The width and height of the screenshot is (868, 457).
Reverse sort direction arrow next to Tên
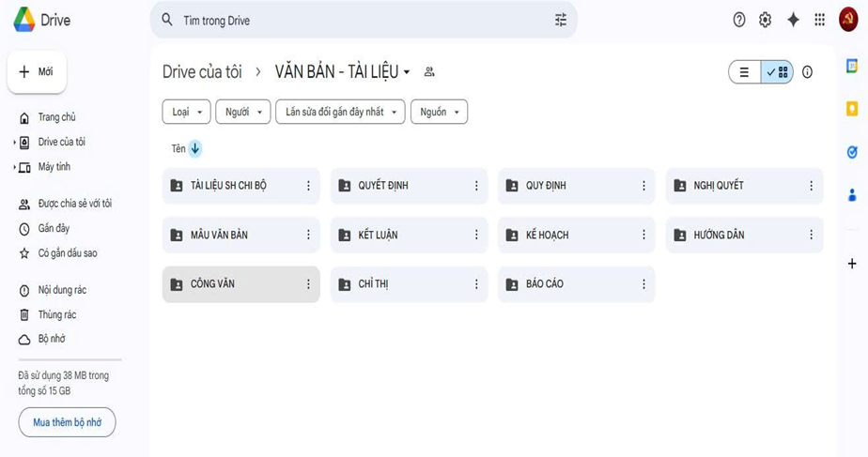(x=195, y=148)
